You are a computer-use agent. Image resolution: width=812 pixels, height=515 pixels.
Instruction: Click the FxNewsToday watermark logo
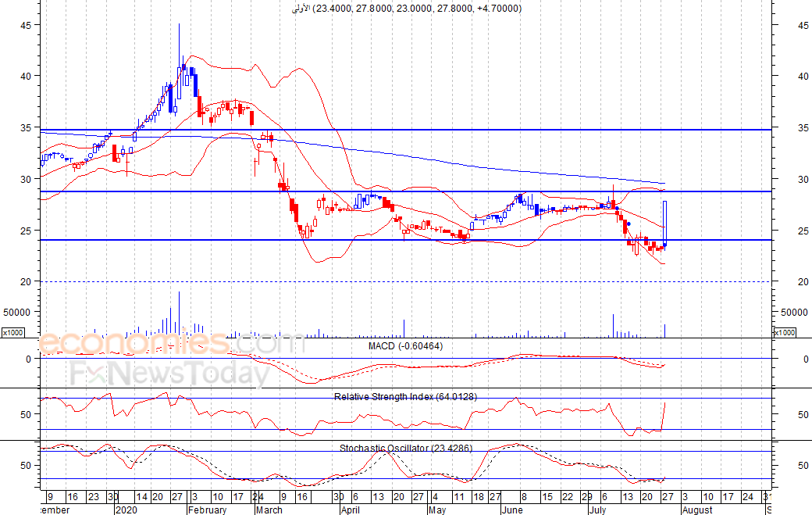(169, 374)
